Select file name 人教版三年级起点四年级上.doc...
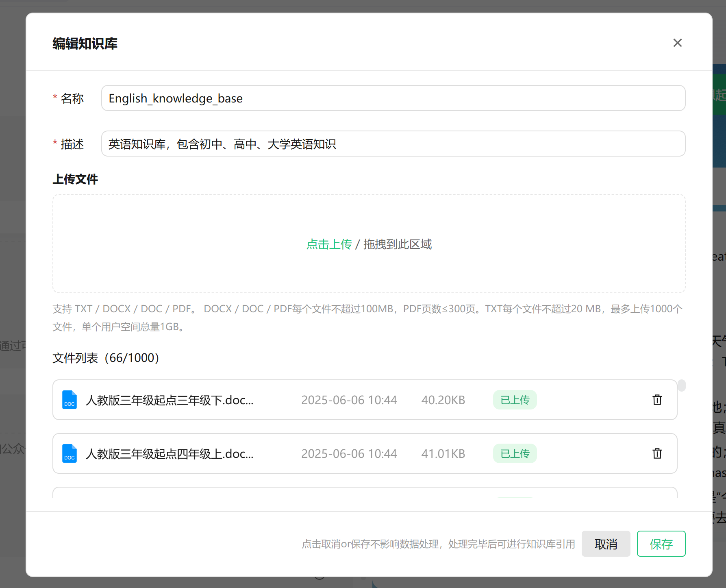 click(x=170, y=454)
